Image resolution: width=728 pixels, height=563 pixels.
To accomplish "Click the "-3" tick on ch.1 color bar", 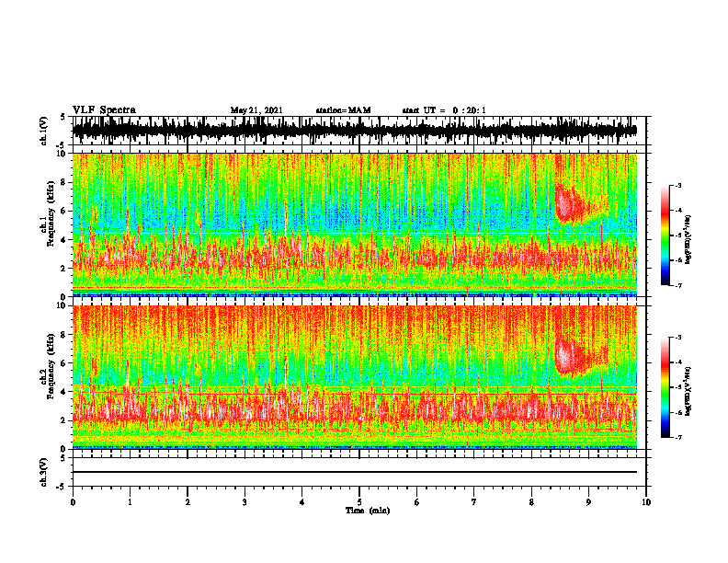I will (678, 186).
